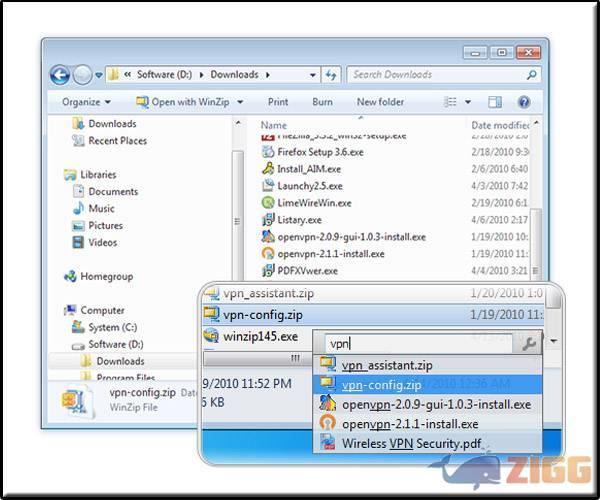The height and width of the screenshot is (500, 600).
Task: Select the LimeWireWin.exe file icon
Action: [268, 203]
